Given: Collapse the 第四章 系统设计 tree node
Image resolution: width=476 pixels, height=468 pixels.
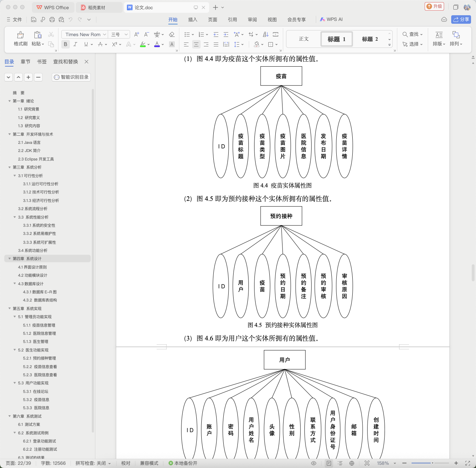Looking at the screenshot, I should click(x=10, y=259).
